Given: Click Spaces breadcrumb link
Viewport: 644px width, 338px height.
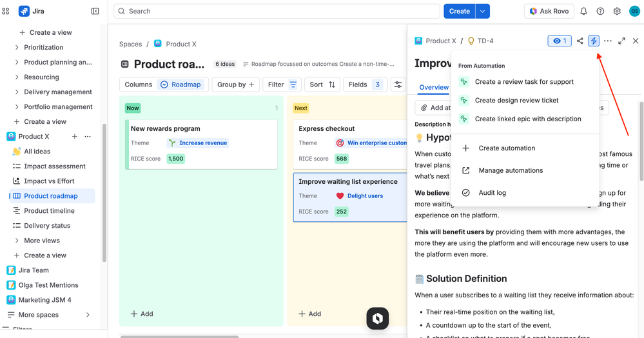Looking at the screenshot, I should [130, 44].
